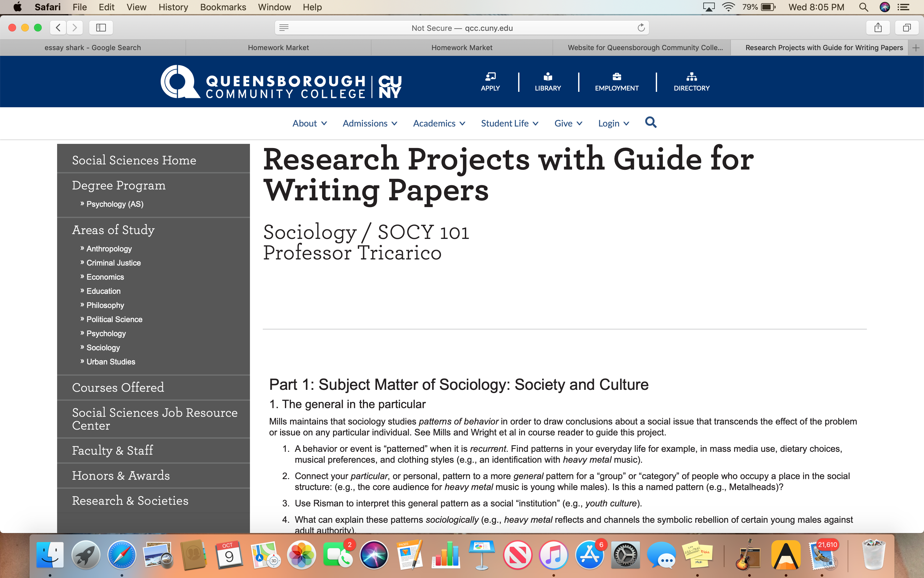Screen dimensions: 924x578
Task: Open the DIRECTORY header link
Action: (691, 82)
